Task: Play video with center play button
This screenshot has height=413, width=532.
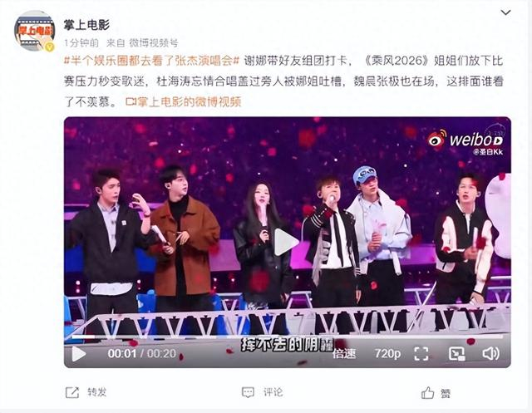Action: pyautogui.click(x=286, y=242)
